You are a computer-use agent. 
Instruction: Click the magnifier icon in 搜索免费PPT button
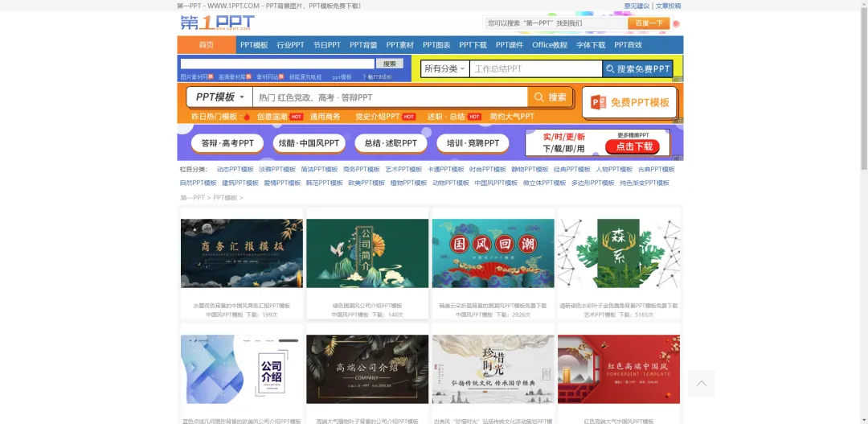point(610,69)
